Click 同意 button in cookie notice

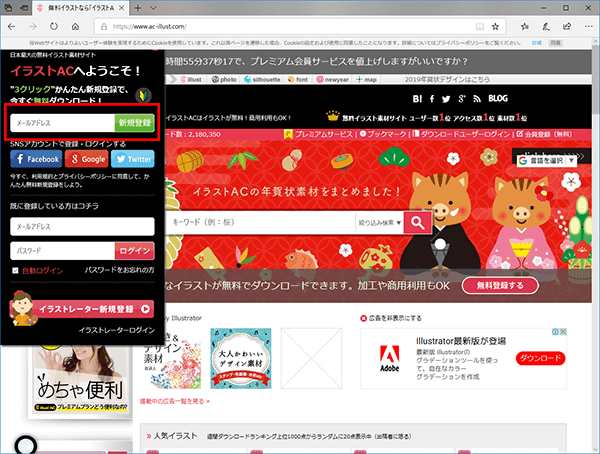[x=556, y=43]
